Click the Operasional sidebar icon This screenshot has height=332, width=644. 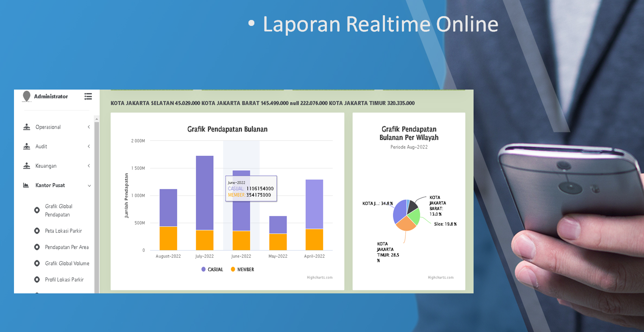point(27,127)
